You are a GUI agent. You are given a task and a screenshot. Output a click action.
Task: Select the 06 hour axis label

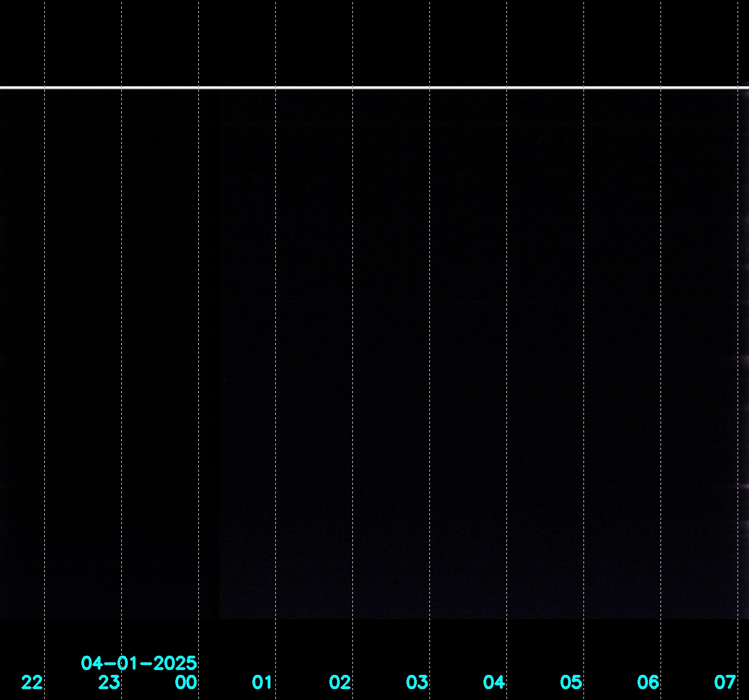click(648, 682)
